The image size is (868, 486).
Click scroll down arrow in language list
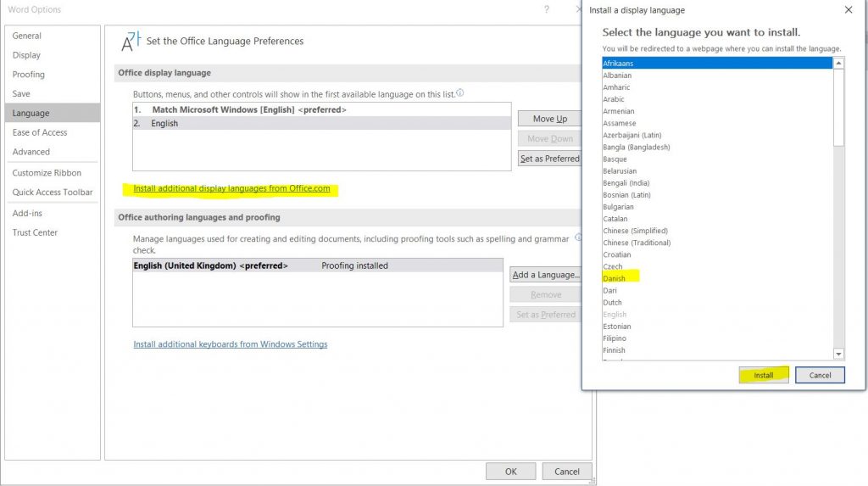pyautogui.click(x=838, y=353)
